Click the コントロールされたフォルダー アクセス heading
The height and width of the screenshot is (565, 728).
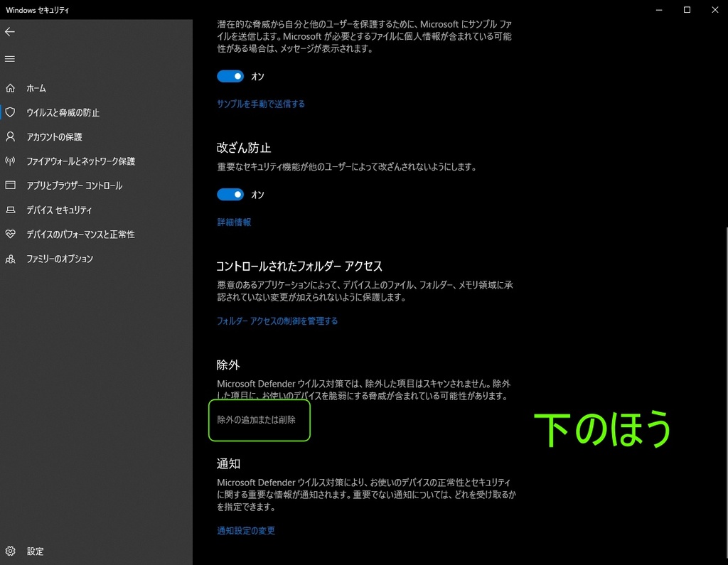point(299,266)
